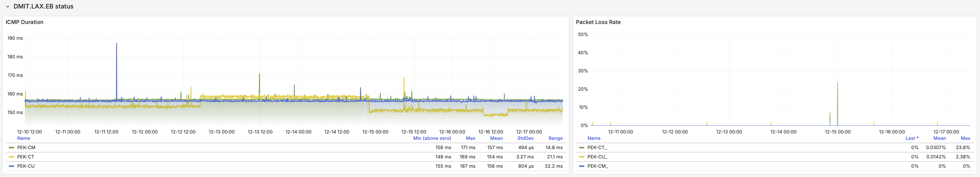This screenshot has width=980, height=177.
Task: Click the blue PEK-CM_ legend color swatch
Action: coord(582,166)
